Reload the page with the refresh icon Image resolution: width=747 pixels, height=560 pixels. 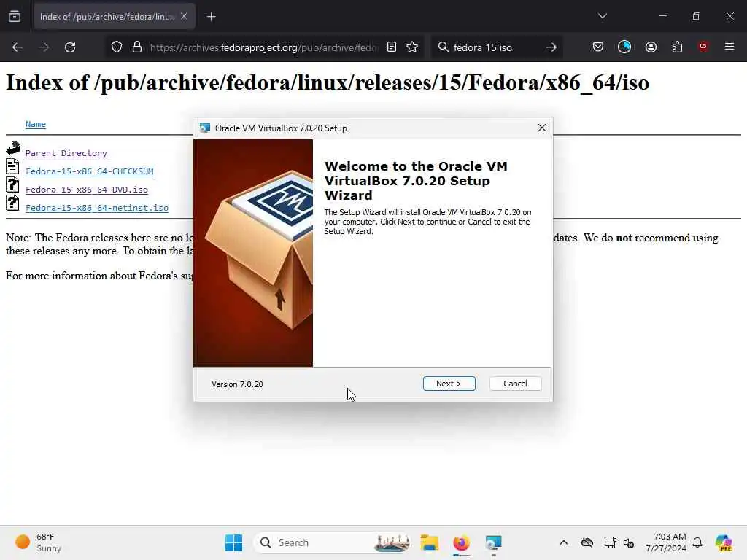click(70, 47)
